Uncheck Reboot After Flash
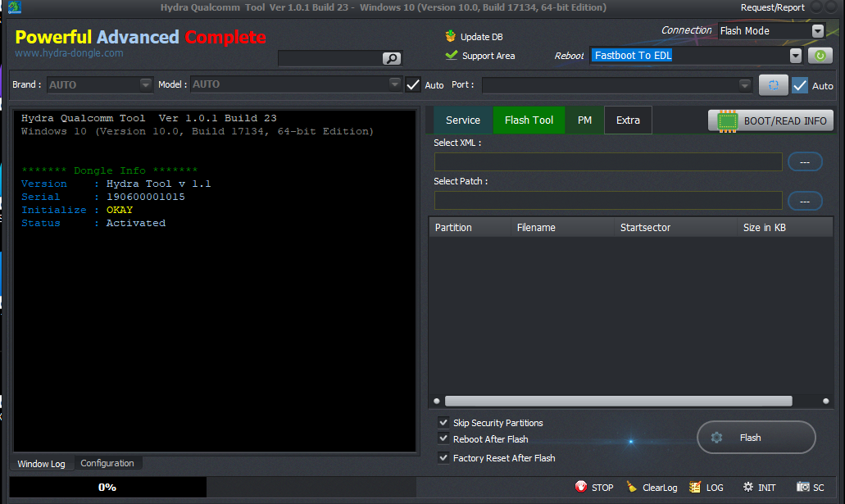This screenshot has width=845, height=504. pyautogui.click(x=443, y=438)
